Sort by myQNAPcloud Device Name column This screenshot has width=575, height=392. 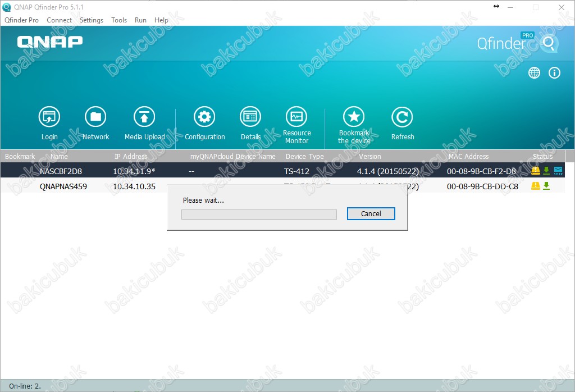tap(232, 156)
